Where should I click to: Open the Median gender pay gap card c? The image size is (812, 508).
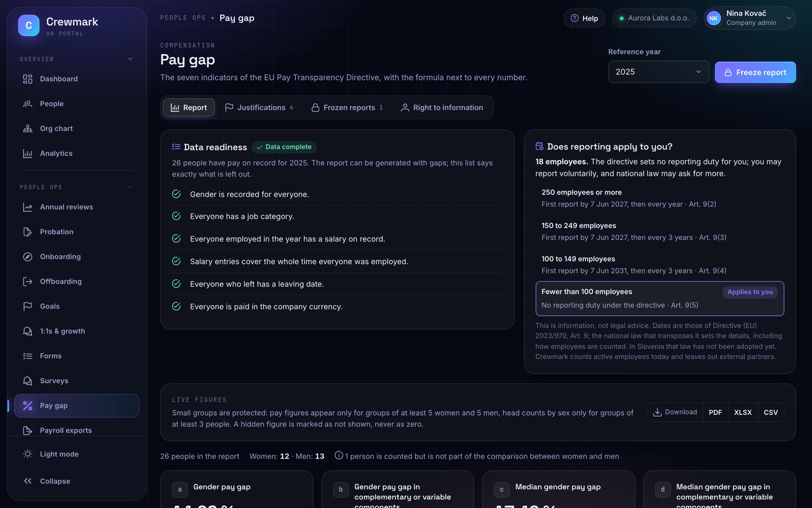click(559, 489)
